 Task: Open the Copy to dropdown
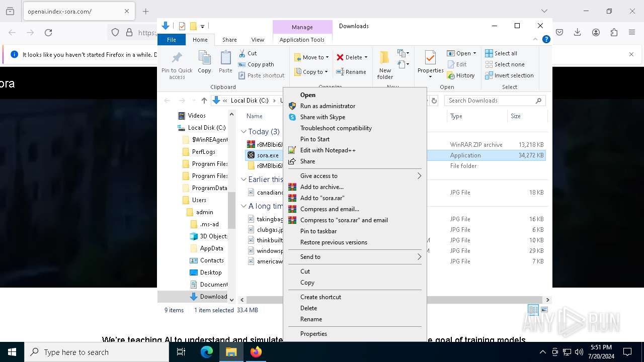point(311,72)
